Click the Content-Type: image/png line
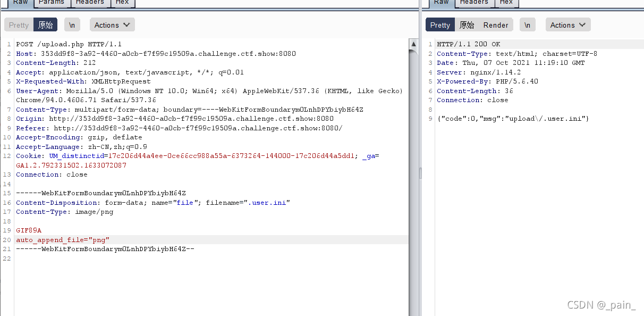Image resolution: width=644 pixels, height=316 pixels. pos(64,212)
